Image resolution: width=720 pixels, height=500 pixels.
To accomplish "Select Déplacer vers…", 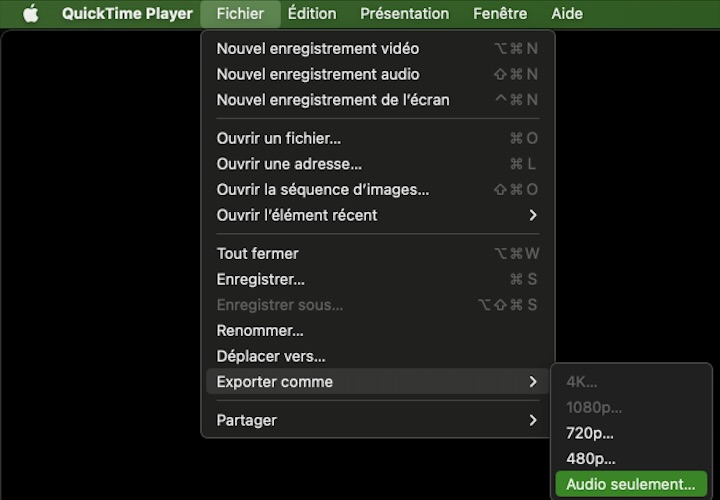I will pos(271,356).
